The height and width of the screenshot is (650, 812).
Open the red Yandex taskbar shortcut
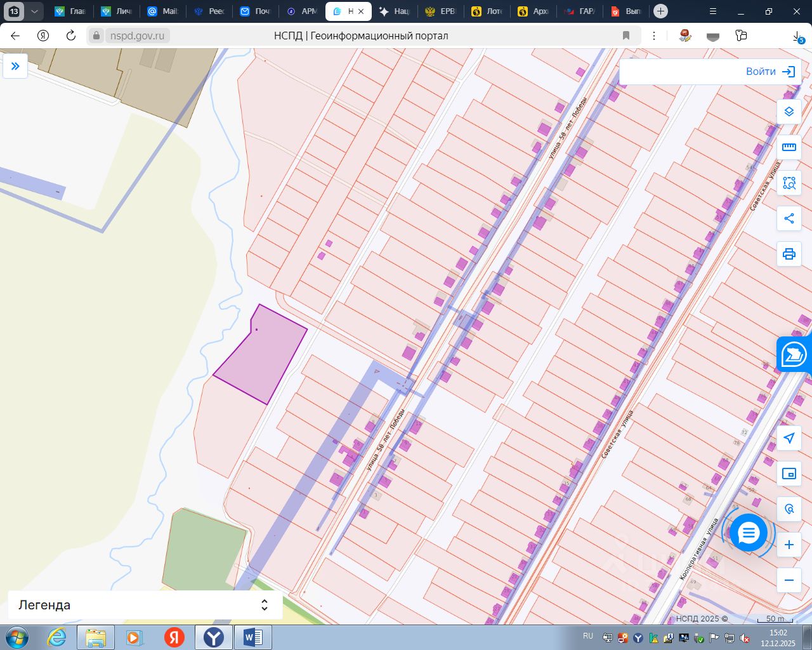click(x=174, y=637)
